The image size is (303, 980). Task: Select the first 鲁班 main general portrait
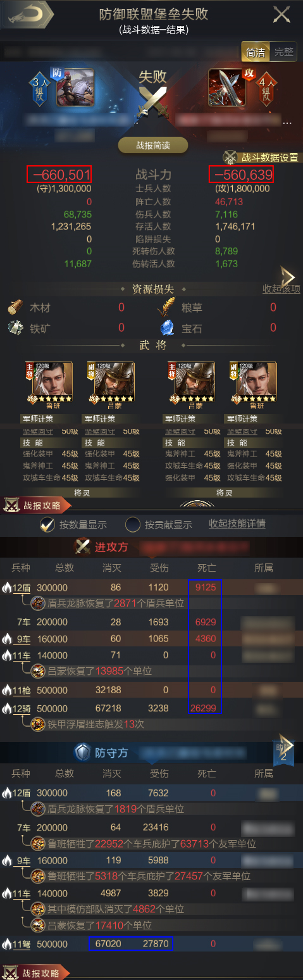coord(49,383)
